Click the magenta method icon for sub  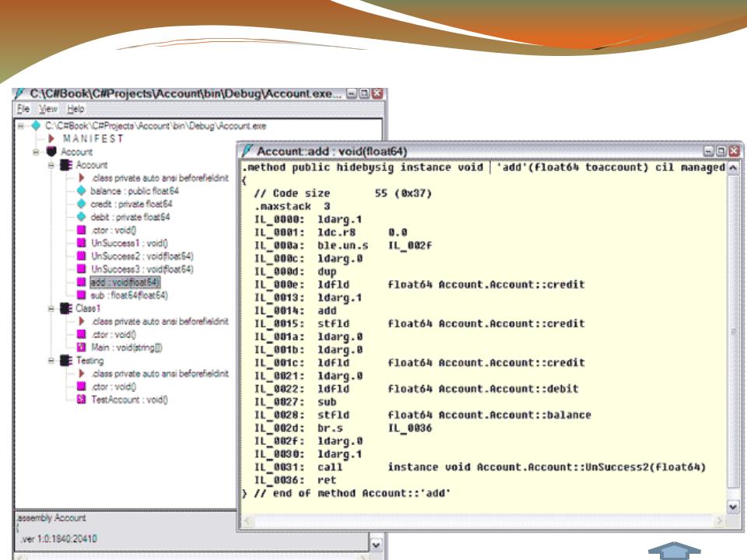tap(82, 296)
